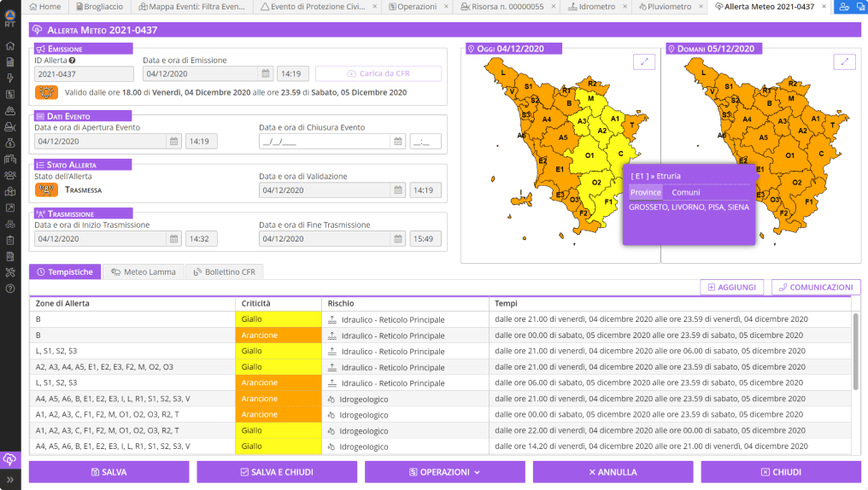Click the Trasmessa status antenna icon
Image resolution: width=868 pixels, height=490 pixels.
click(46, 190)
